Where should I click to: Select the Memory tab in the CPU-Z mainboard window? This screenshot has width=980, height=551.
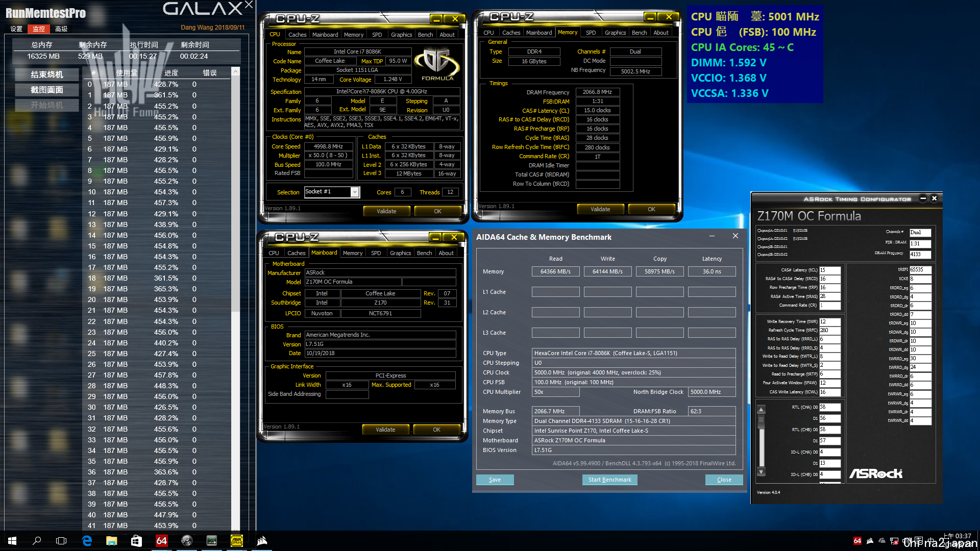(x=353, y=253)
